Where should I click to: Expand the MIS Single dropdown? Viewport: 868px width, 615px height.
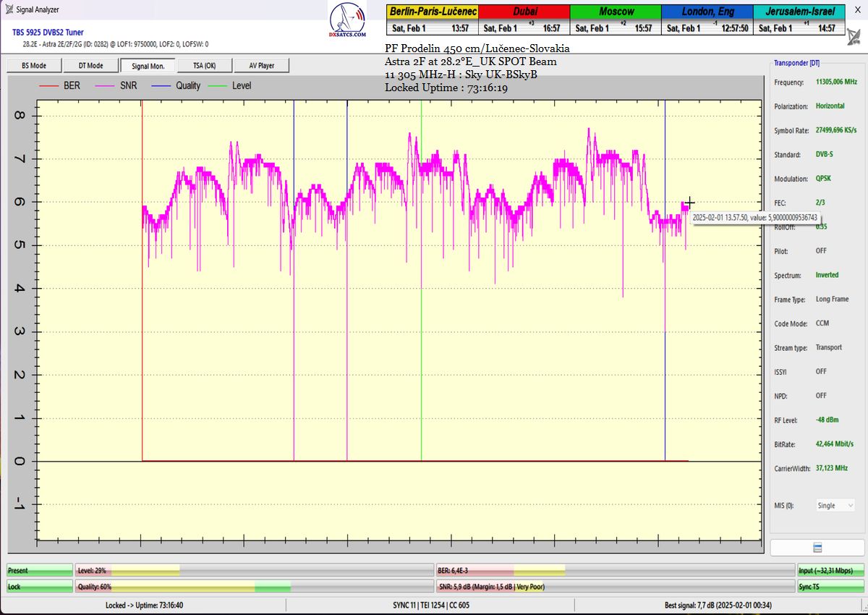835,506
